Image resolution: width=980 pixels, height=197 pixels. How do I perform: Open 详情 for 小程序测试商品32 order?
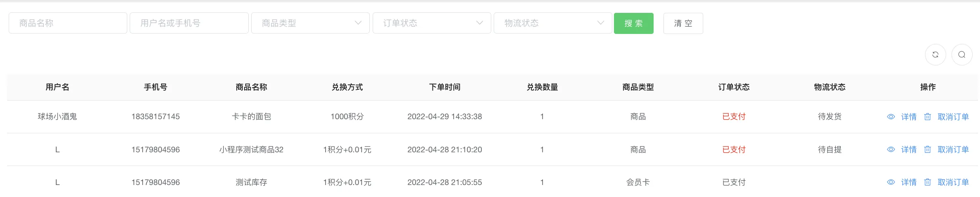909,149
